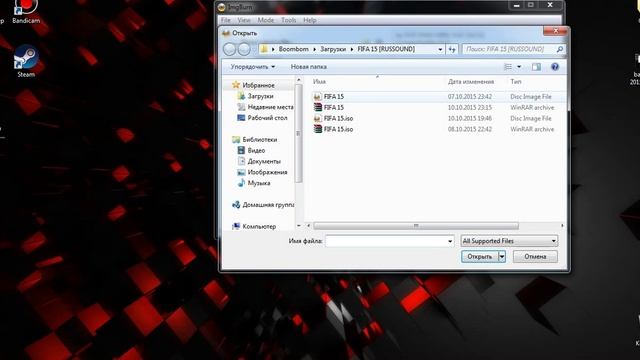Click the Открыть button
Screen dimensions: 640x360
click(x=480, y=256)
